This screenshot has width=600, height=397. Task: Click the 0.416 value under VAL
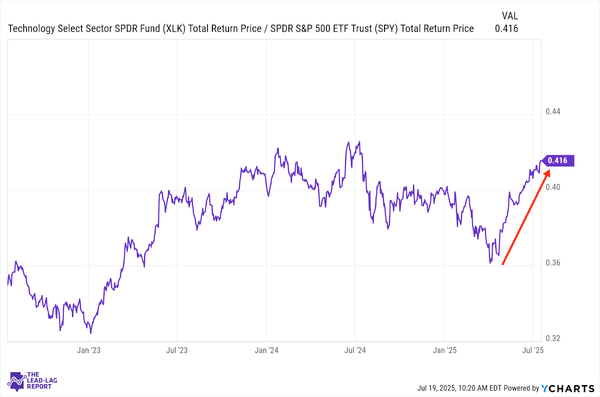click(x=506, y=29)
